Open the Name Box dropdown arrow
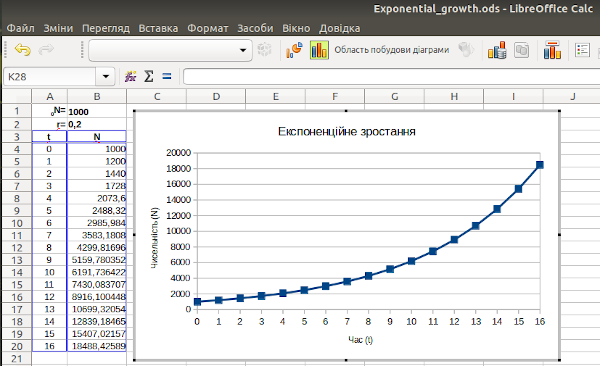600x366 pixels. point(106,77)
